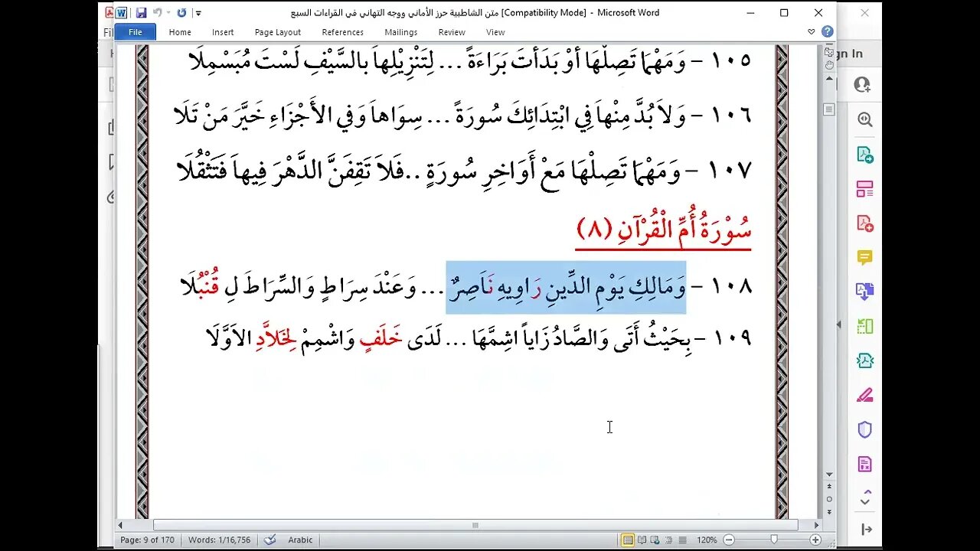Open the File tab
Viewport: 980px width, 551px height.
pyautogui.click(x=135, y=32)
